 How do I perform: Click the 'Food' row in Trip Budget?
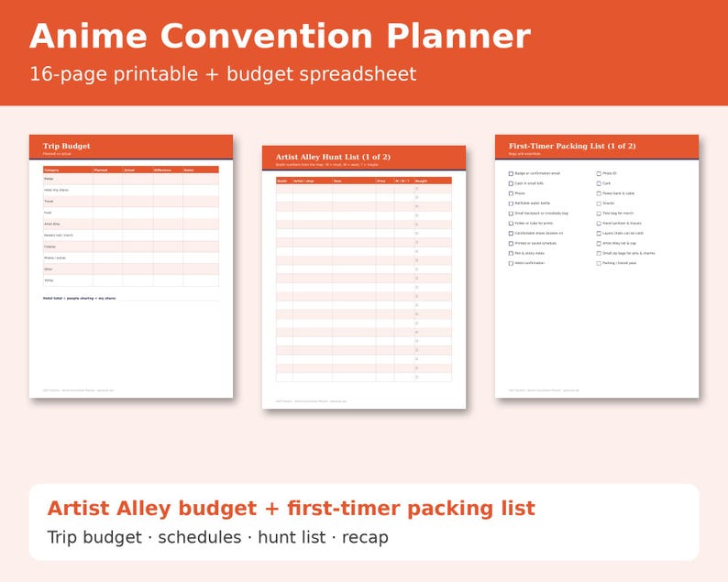point(131,213)
